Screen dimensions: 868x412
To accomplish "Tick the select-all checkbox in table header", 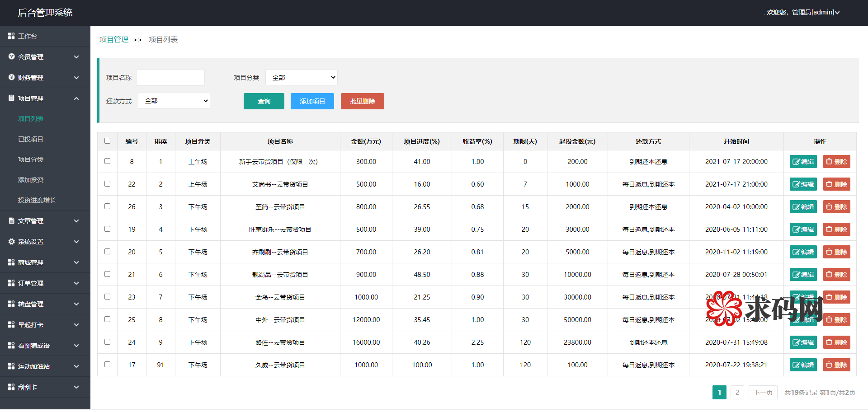I will pos(107,141).
